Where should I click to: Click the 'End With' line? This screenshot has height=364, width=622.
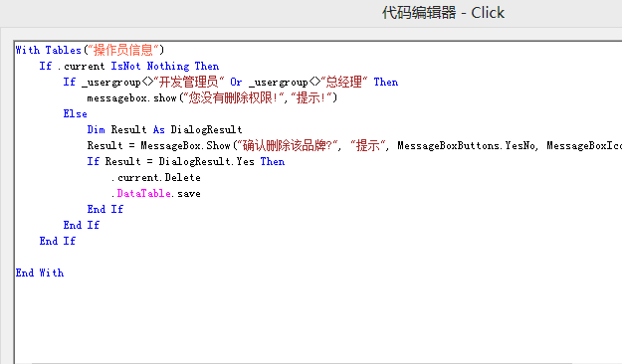[40, 273]
